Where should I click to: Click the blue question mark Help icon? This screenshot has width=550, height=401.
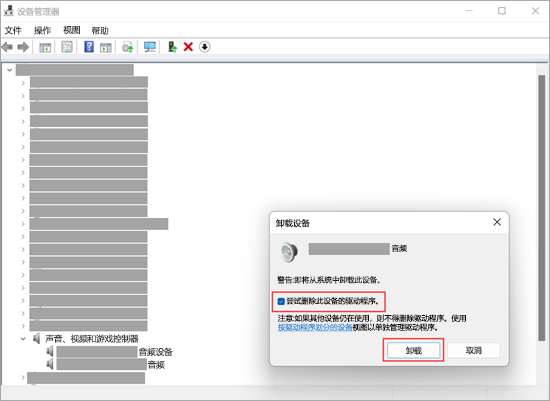click(x=89, y=47)
